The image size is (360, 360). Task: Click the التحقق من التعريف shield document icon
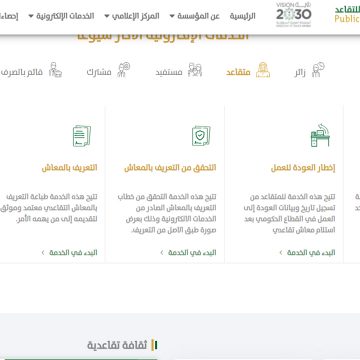pos(201,136)
